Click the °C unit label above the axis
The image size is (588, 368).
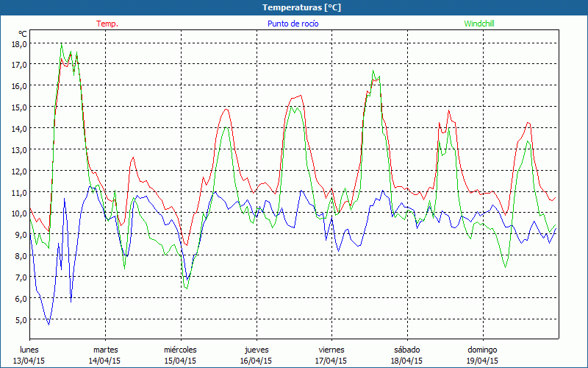(23, 34)
